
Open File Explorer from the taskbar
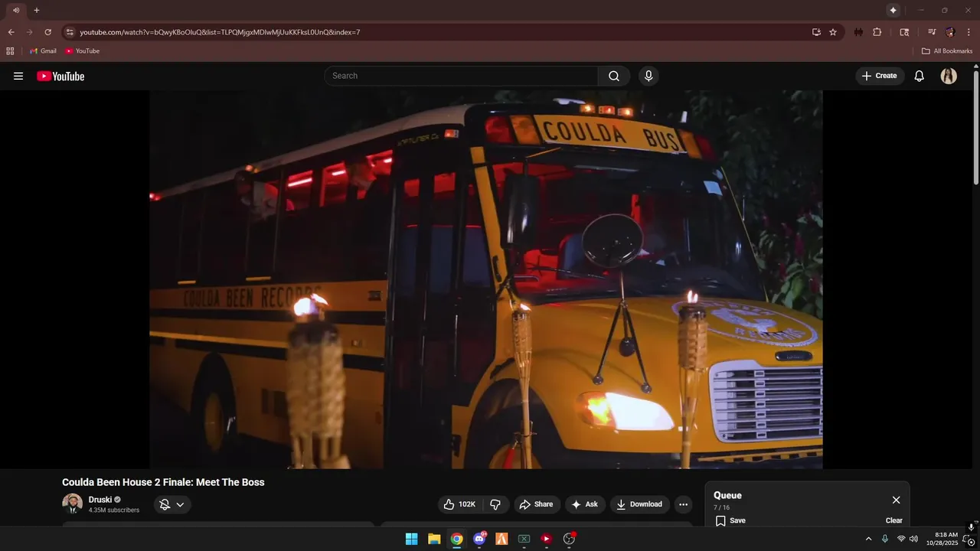click(x=434, y=539)
